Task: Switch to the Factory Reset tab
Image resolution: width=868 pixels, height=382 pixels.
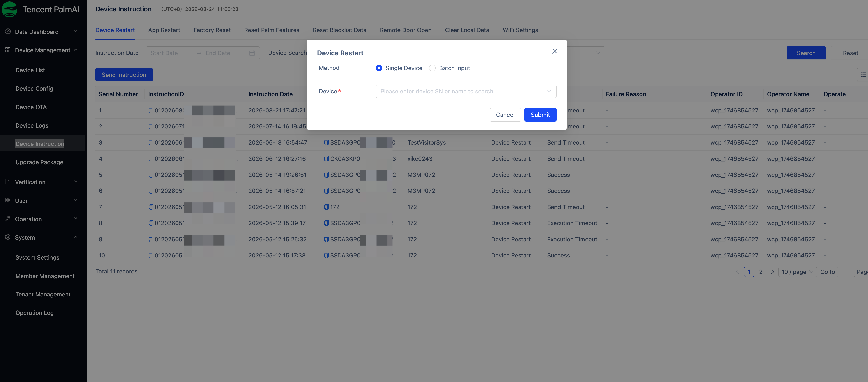Action: [x=212, y=30]
